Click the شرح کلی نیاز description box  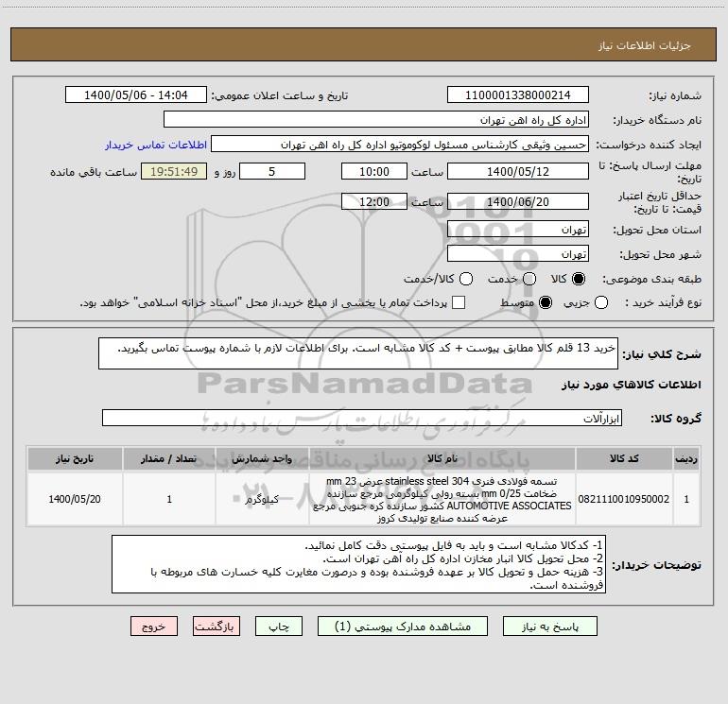(358, 353)
